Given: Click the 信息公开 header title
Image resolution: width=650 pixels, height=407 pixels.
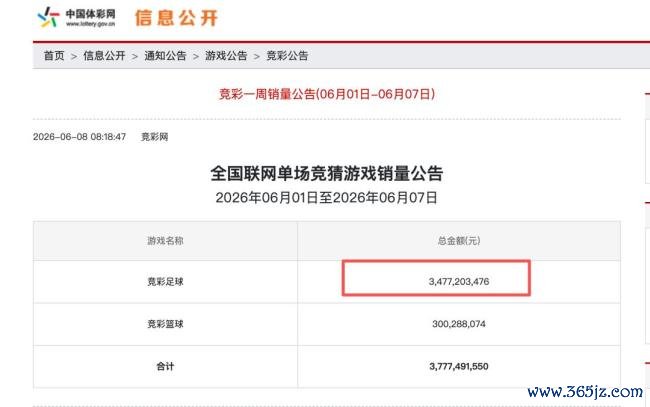Looking at the screenshot, I should 176,18.
